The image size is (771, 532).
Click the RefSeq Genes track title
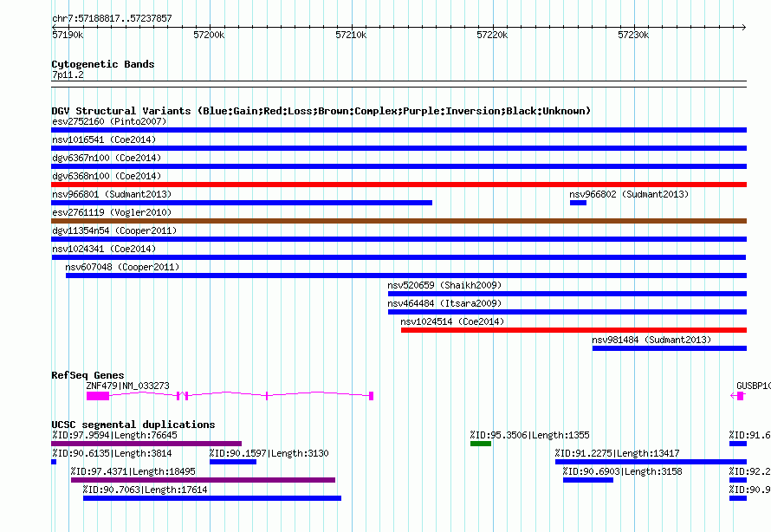pos(87,375)
